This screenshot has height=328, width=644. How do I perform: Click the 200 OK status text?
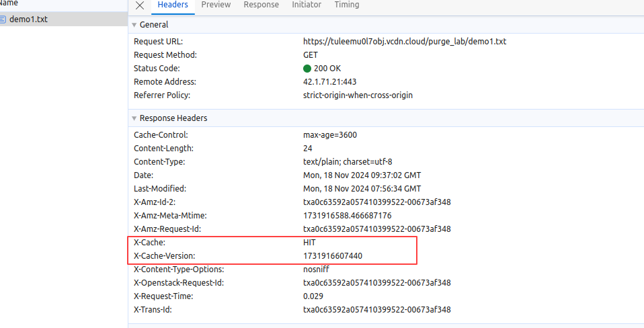[327, 69]
